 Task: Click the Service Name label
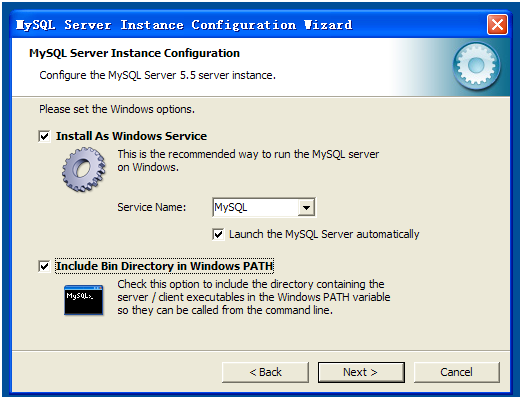click(152, 207)
